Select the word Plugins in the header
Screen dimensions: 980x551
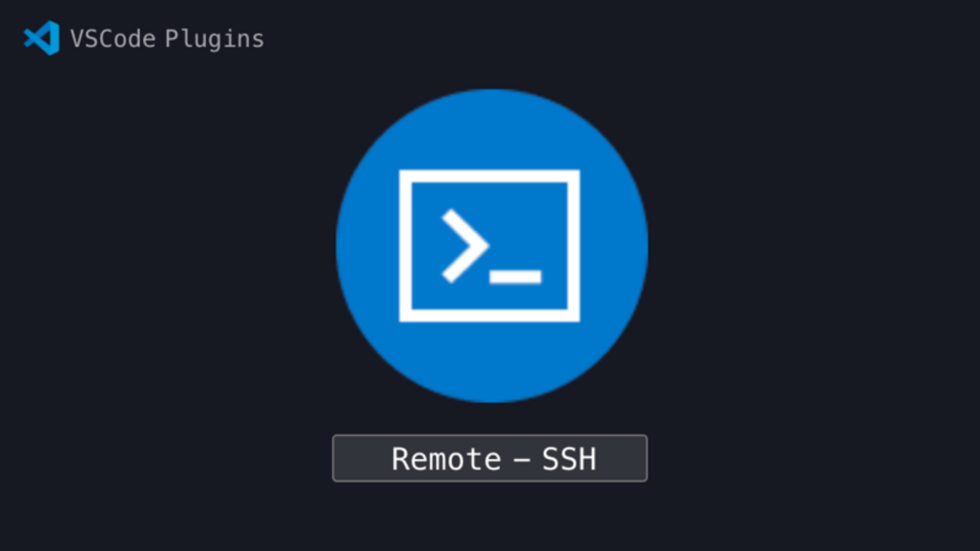point(215,39)
